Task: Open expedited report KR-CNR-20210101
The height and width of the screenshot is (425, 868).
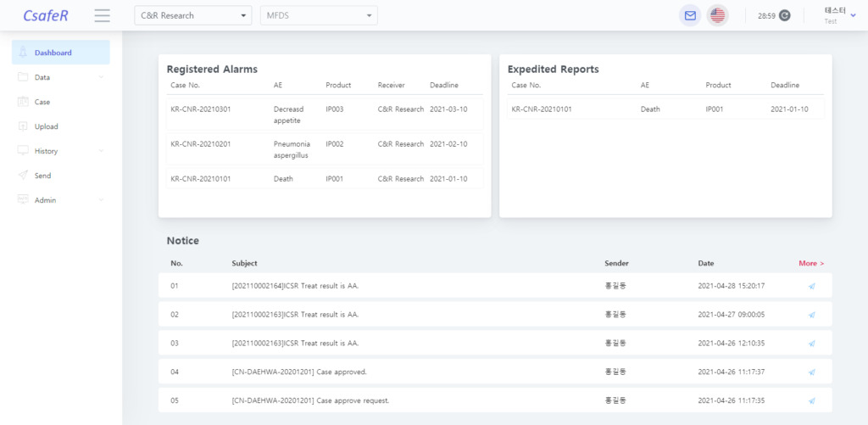Action: click(x=542, y=109)
